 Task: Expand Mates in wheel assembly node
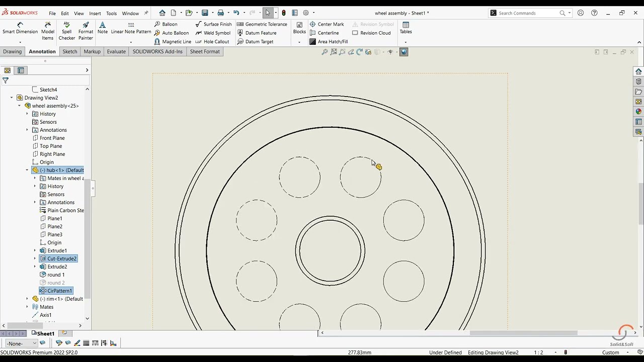coord(35,178)
